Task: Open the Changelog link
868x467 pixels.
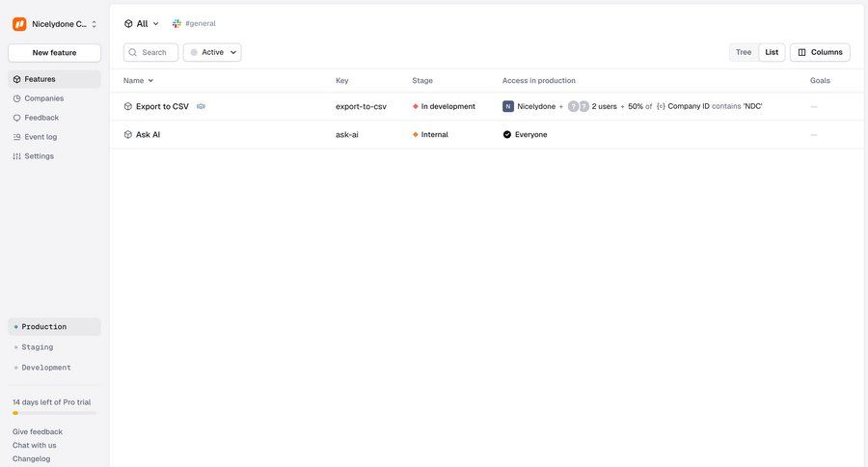Action: (31, 458)
